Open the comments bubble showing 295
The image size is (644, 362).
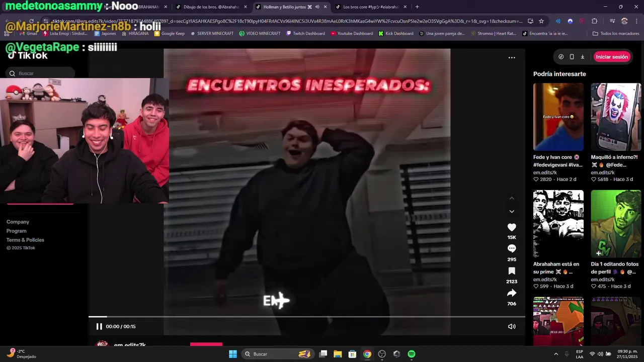coord(512,248)
